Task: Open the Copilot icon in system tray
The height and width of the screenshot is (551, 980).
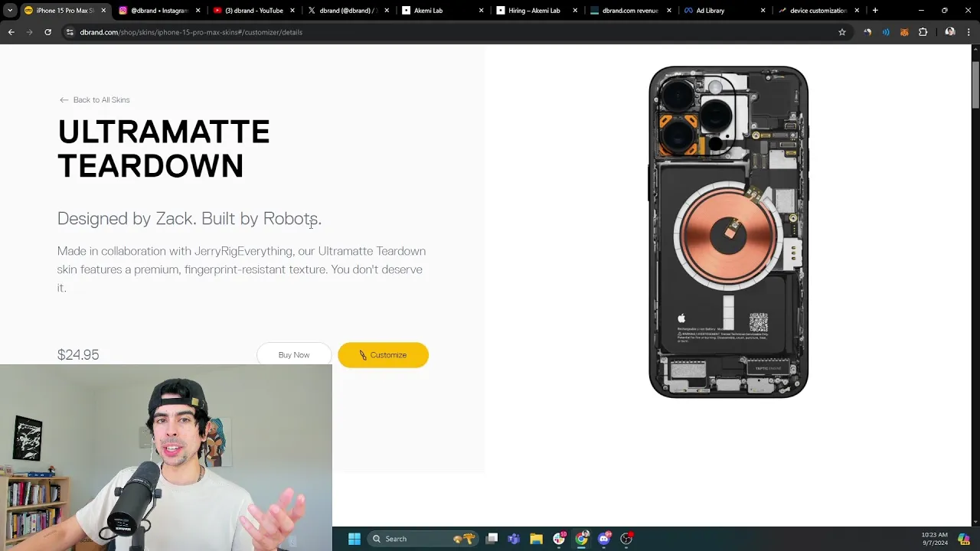Action: click(x=963, y=539)
